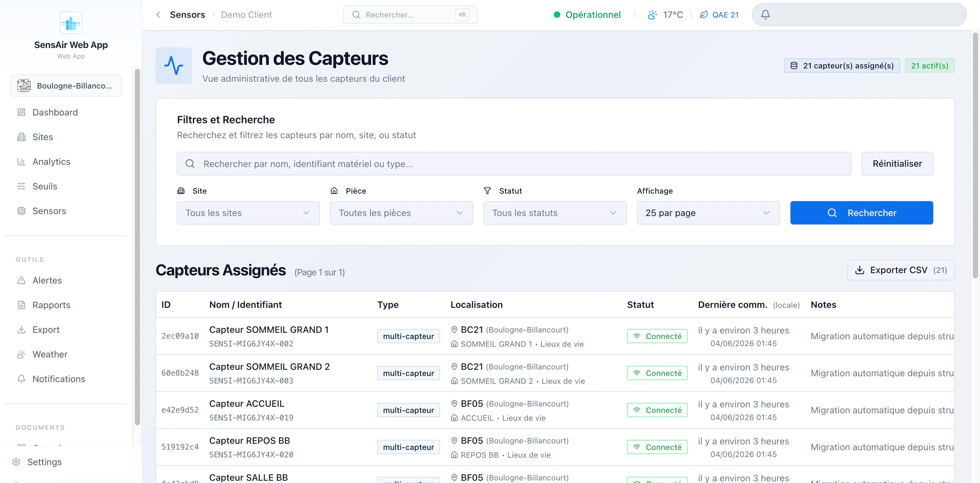The width and height of the screenshot is (980, 483).
Task: Click the Seuils sliders icon in sidebar
Action: [21, 186]
